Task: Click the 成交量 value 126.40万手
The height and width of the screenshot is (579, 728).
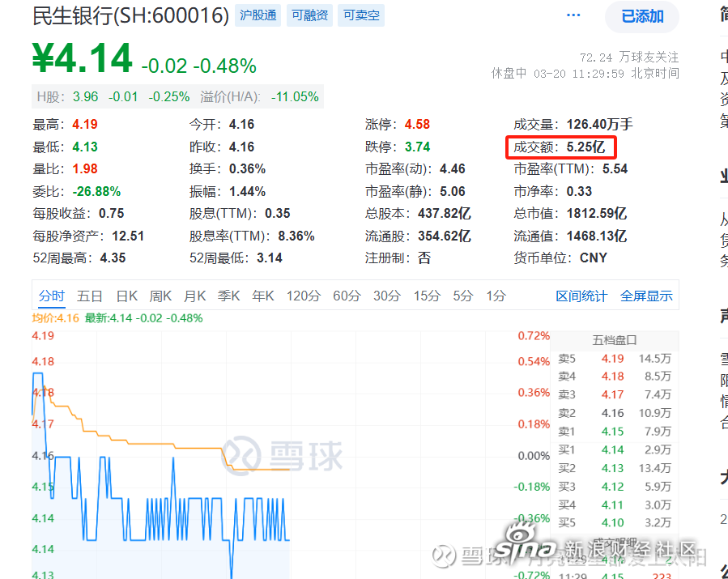Action: click(600, 125)
